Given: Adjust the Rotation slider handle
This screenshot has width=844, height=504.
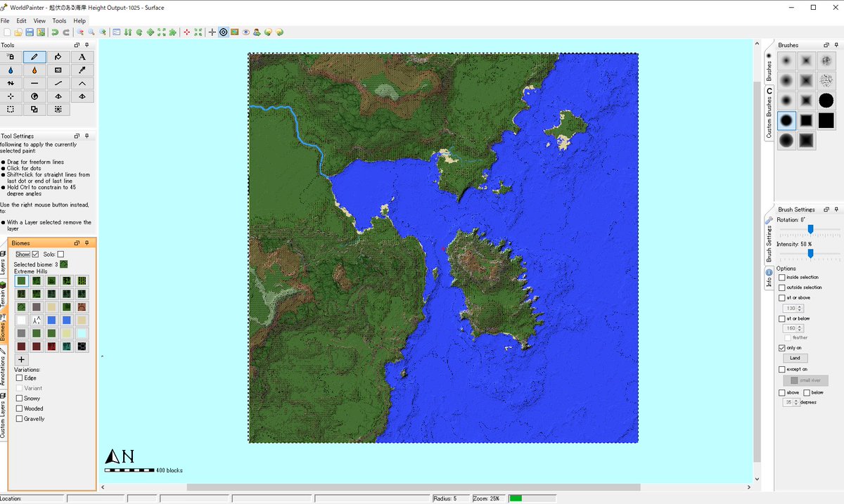Looking at the screenshot, I should click(810, 229).
